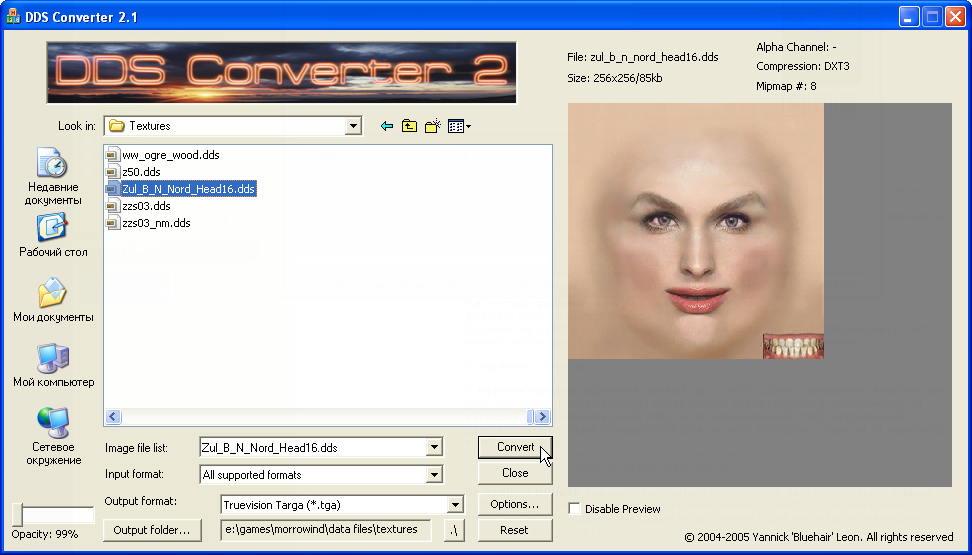Click the .\ relative path button

click(x=454, y=530)
